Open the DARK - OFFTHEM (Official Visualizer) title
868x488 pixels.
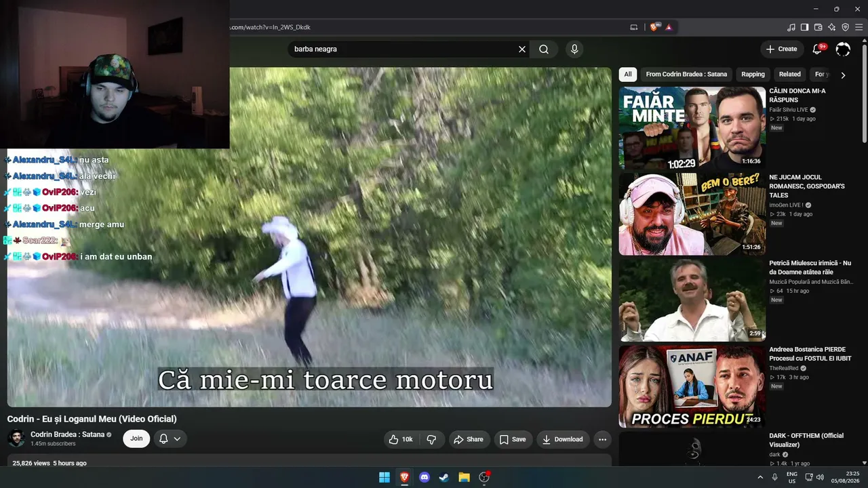(806, 440)
